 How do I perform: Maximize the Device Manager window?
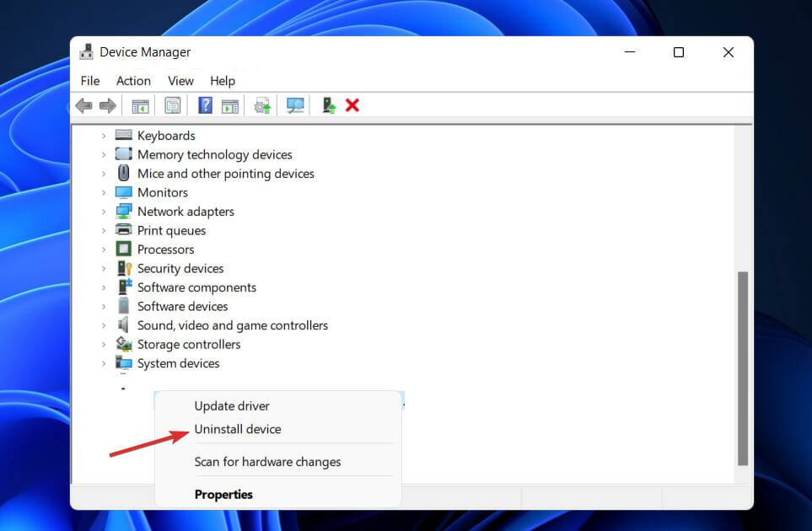pos(679,52)
